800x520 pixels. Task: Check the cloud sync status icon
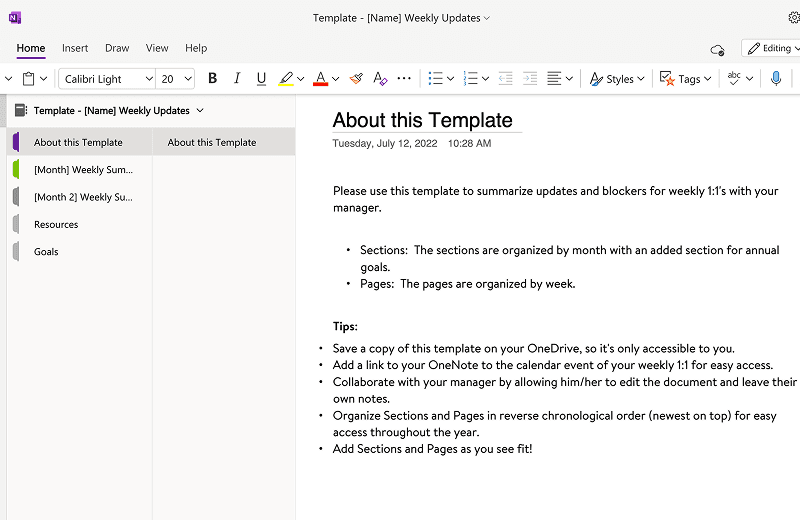tap(717, 49)
